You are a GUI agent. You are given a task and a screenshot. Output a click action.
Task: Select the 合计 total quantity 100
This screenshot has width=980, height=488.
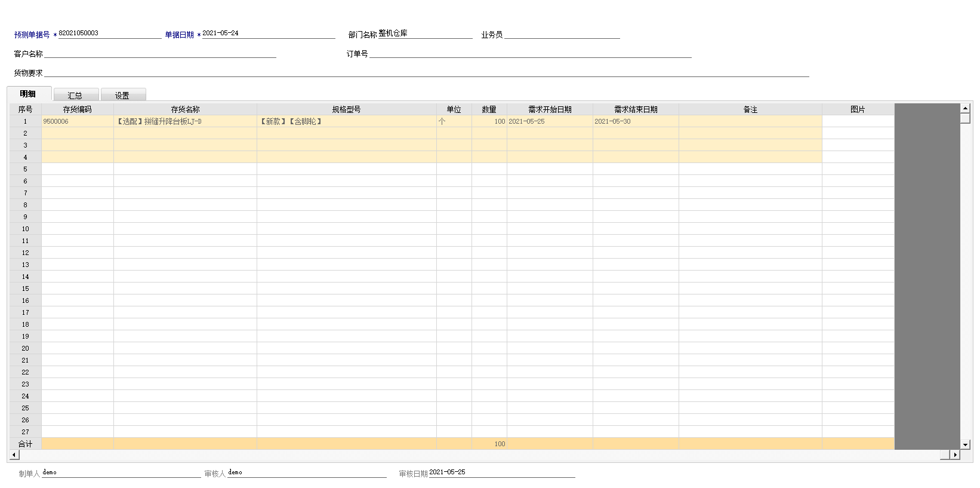[489, 444]
